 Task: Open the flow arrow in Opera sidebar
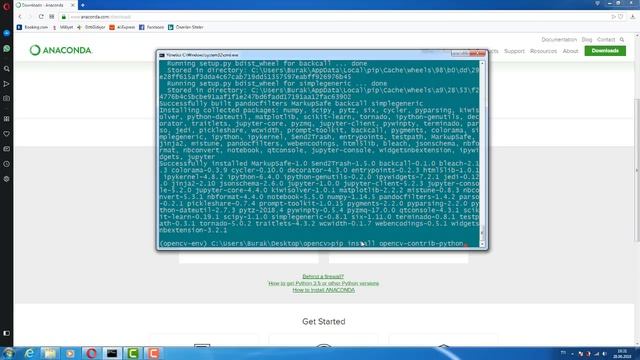pos(7,84)
